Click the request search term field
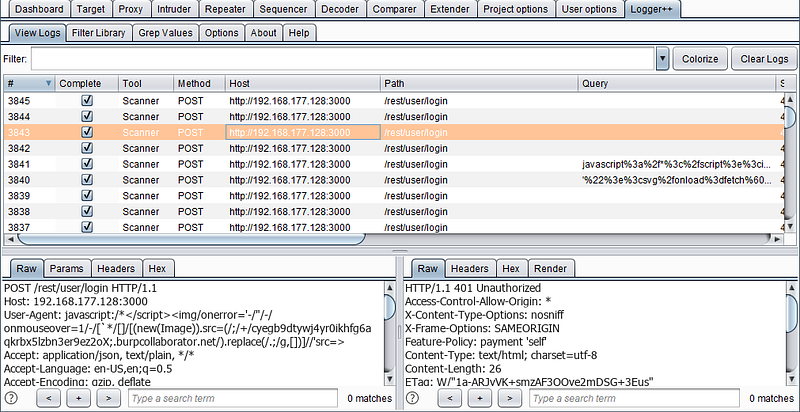Image resolution: width=800 pixels, height=412 pixels. (x=233, y=398)
